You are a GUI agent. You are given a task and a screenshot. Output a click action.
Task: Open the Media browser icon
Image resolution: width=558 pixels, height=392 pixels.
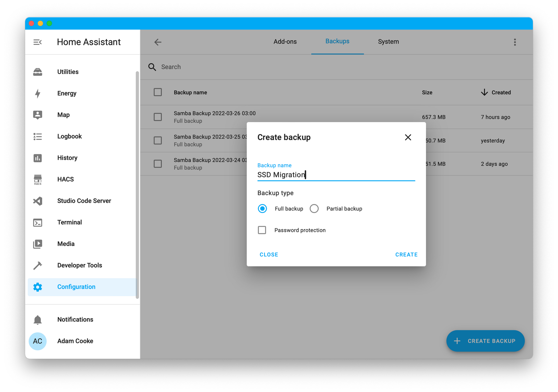click(x=37, y=244)
